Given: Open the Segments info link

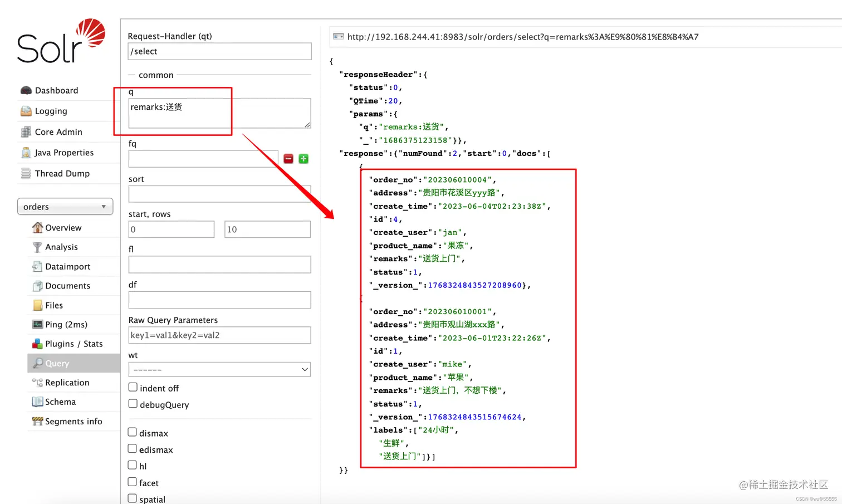Looking at the screenshot, I should 74,422.
